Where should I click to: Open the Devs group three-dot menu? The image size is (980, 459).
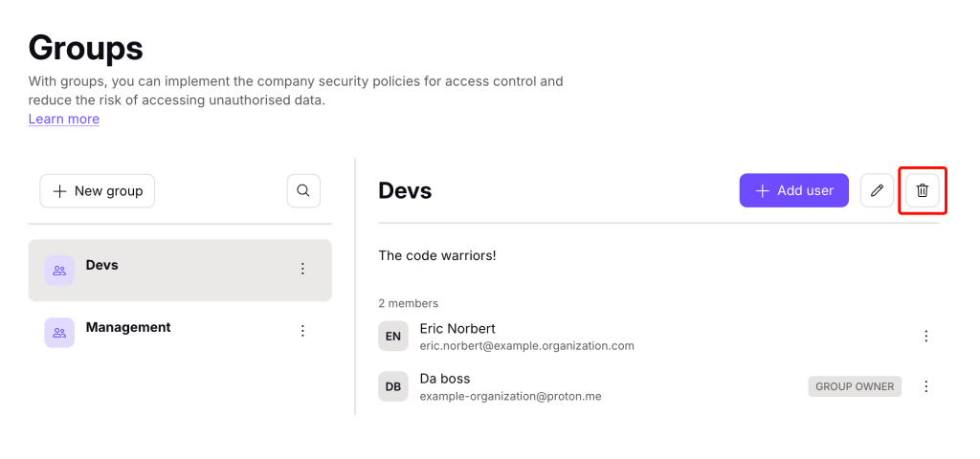coord(302,269)
